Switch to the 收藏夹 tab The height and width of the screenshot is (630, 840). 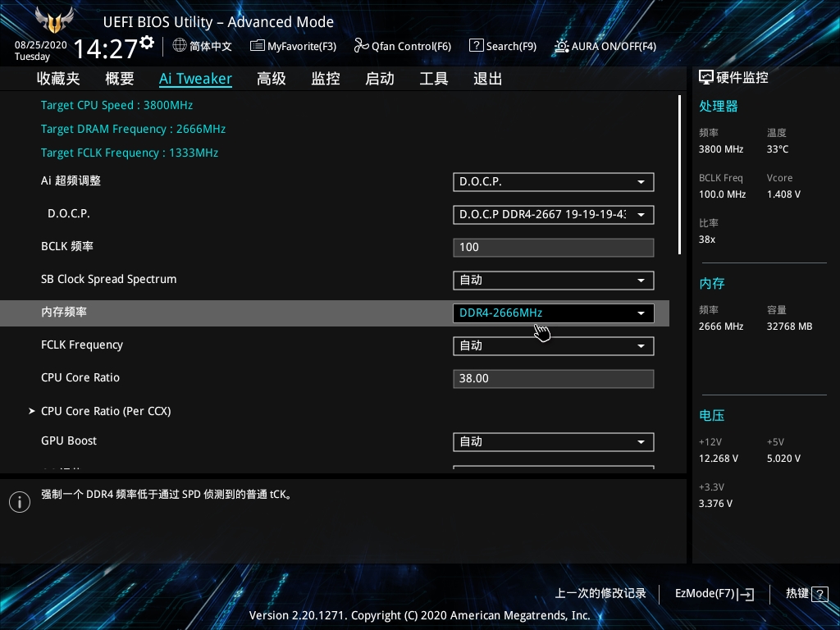coord(58,79)
